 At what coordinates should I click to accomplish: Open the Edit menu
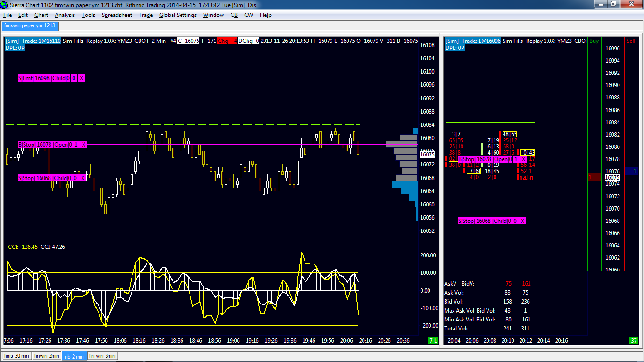point(23,15)
